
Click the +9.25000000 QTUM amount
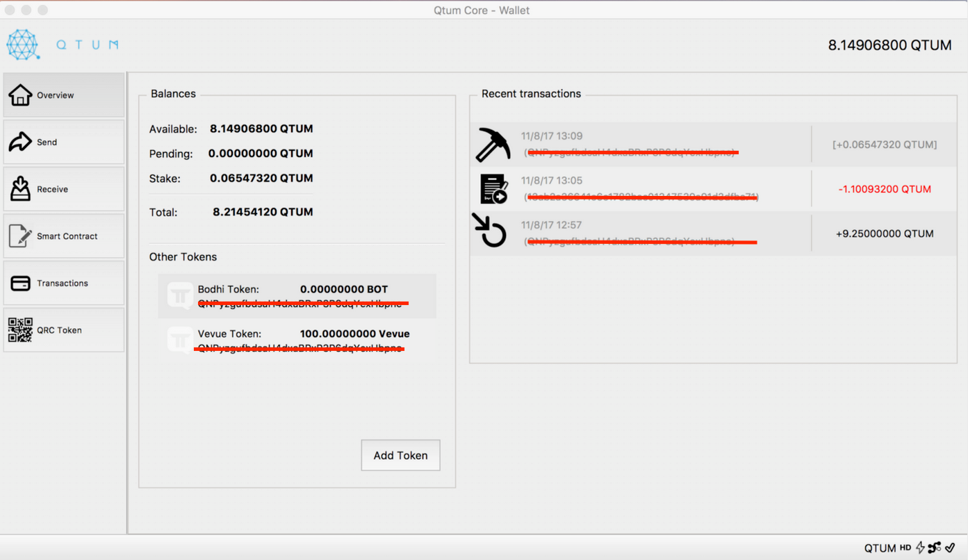[885, 233]
